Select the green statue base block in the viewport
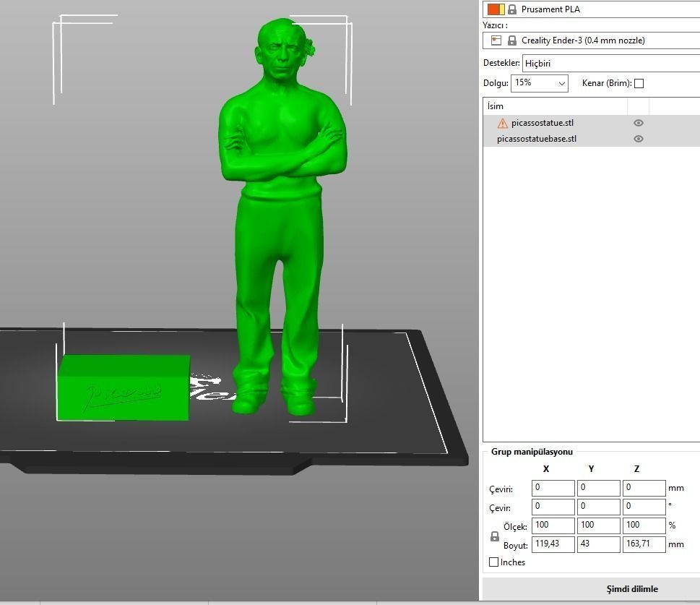 pyautogui.click(x=124, y=388)
